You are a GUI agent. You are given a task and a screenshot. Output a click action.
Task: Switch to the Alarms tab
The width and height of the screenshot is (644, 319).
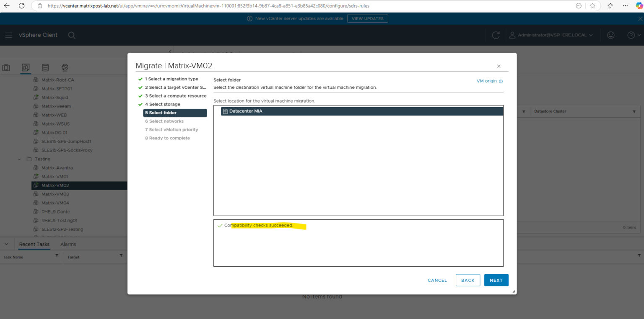(68, 244)
